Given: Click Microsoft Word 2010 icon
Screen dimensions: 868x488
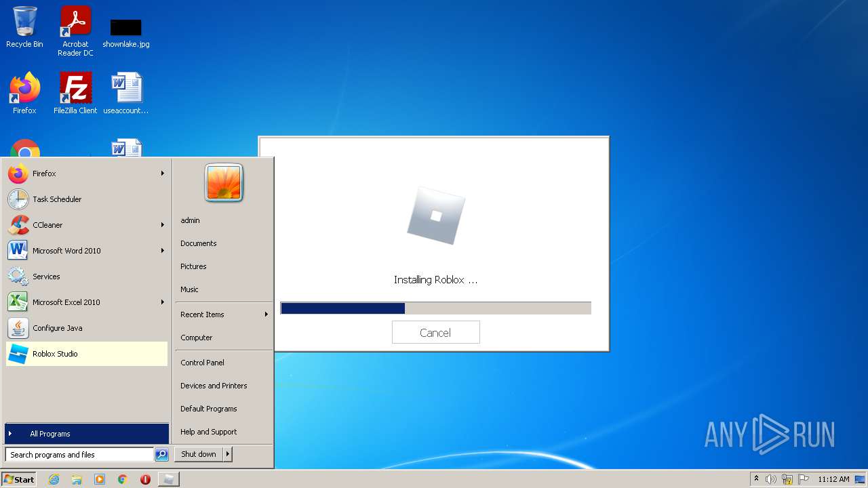Looking at the screenshot, I should pyautogui.click(x=18, y=251).
